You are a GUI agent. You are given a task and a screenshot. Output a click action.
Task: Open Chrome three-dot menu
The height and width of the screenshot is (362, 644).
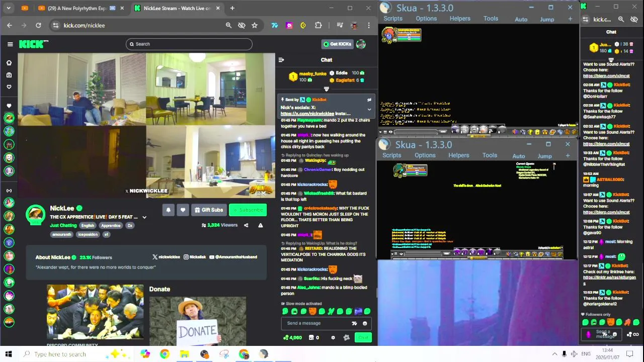(369, 25)
